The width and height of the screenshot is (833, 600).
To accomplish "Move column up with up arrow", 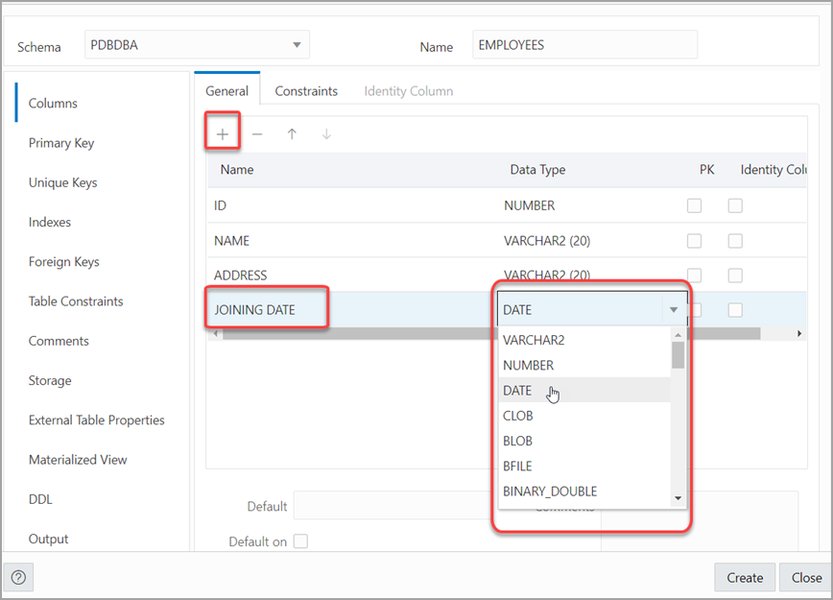I will 292,134.
